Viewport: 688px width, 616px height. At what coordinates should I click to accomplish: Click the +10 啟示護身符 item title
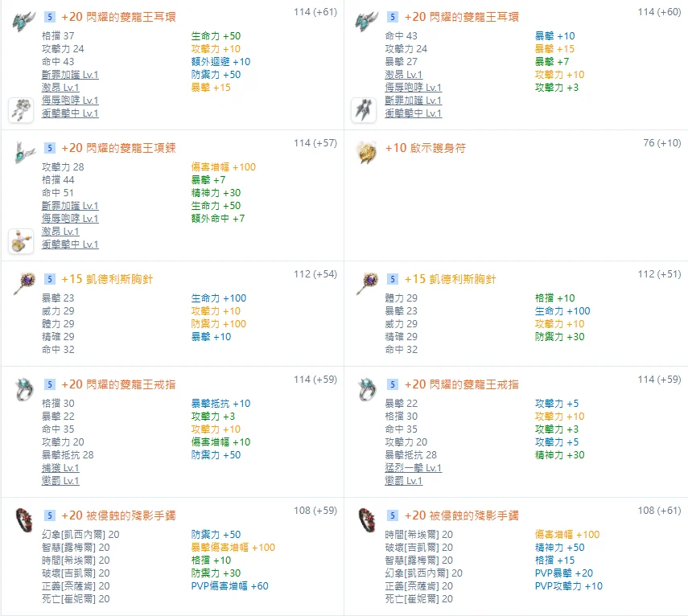[426, 148]
